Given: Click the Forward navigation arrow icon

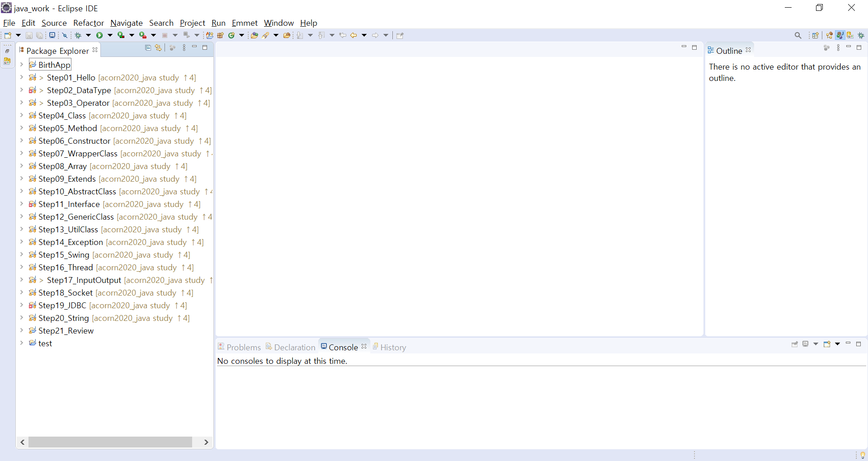Looking at the screenshot, I should point(375,35).
